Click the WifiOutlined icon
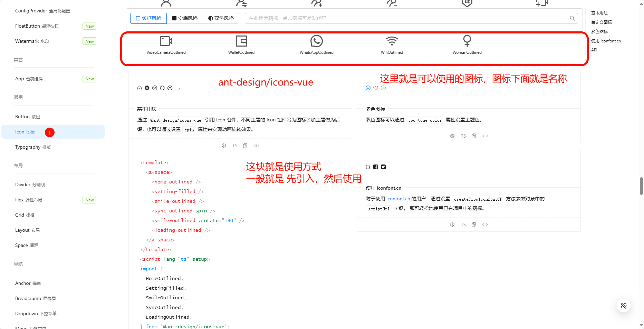 392,45
